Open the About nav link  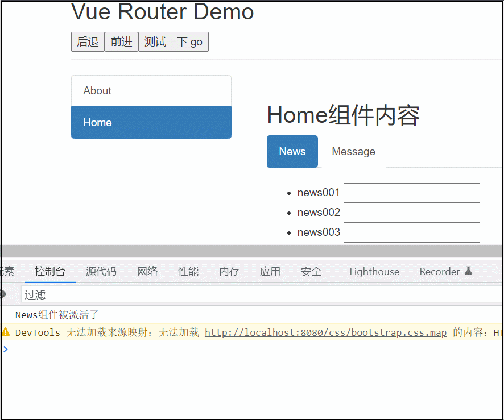[151, 91]
